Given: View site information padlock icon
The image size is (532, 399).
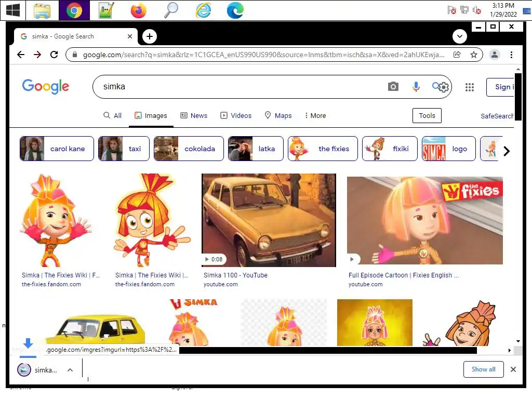Looking at the screenshot, I should [x=75, y=55].
